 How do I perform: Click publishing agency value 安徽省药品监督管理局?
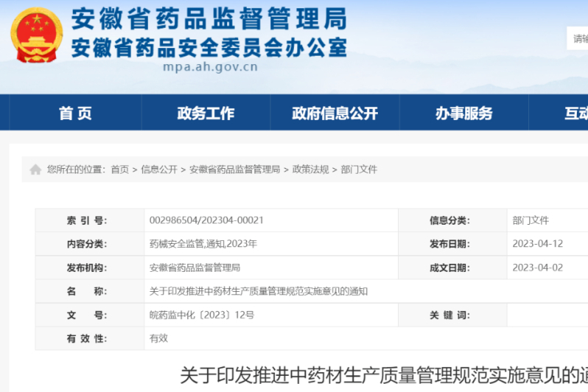(195, 267)
